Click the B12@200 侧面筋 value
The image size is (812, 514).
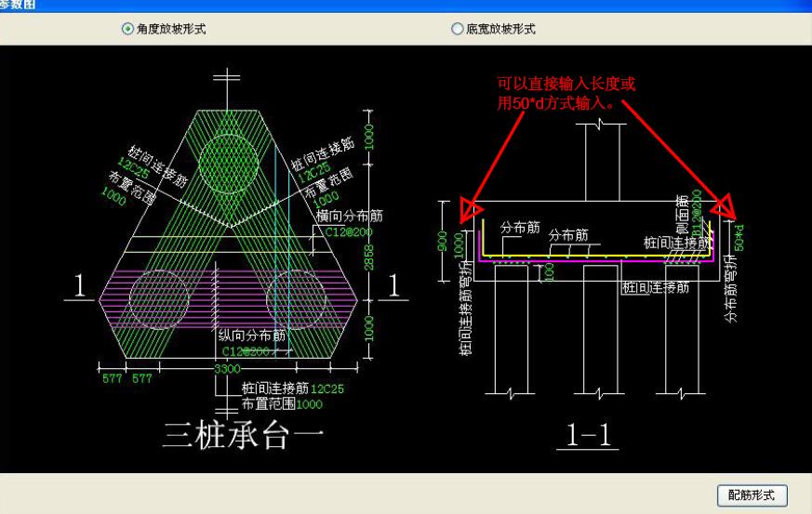[697, 213]
